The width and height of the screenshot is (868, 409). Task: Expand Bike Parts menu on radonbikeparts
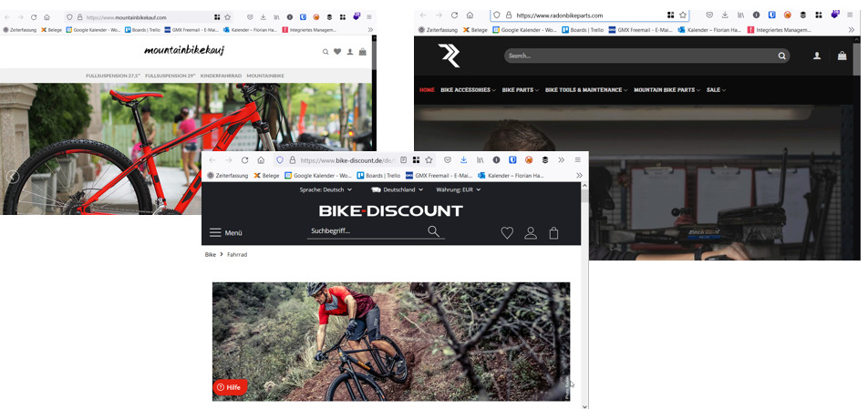tap(521, 90)
